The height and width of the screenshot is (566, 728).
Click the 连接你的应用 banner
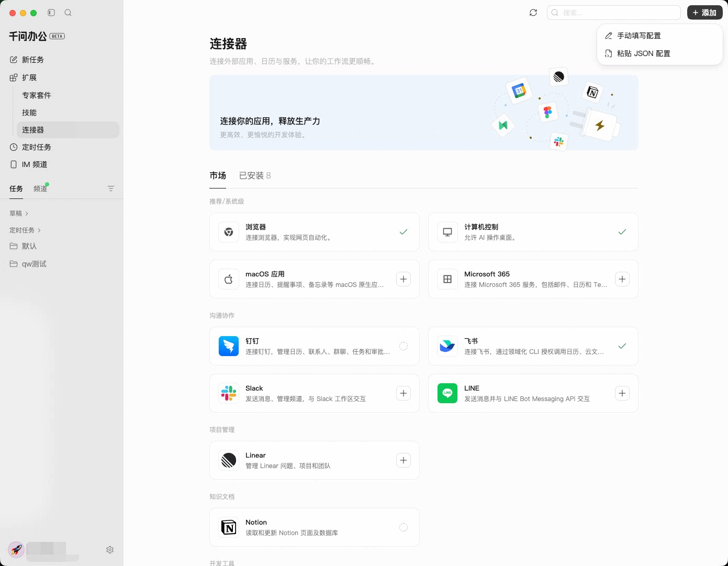(x=424, y=113)
